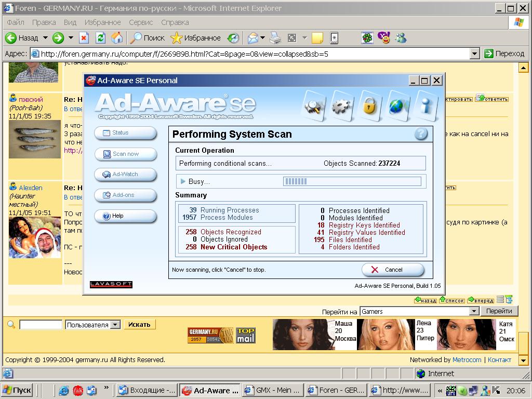Open Ad-Watch from the sidebar
The height and width of the screenshot is (399, 532).
click(x=126, y=175)
